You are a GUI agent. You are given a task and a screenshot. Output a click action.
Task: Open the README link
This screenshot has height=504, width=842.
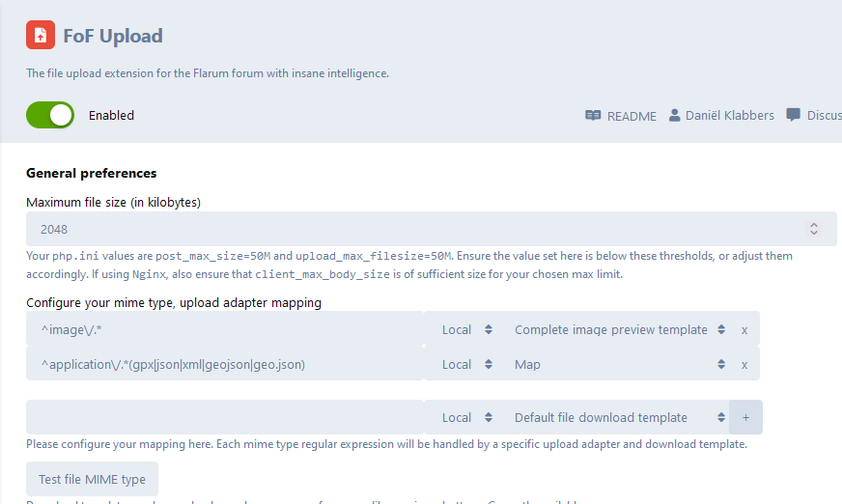[x=621, y=116]
